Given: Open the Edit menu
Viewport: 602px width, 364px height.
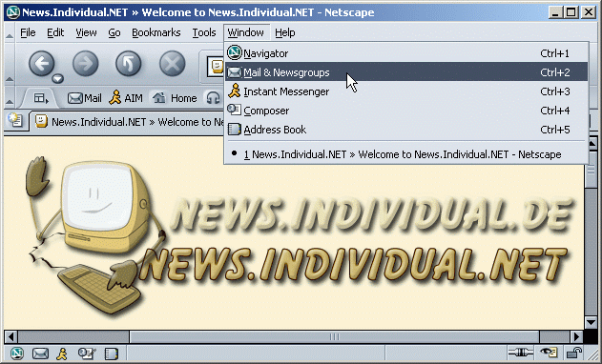Looking at the screenshot, I should coord(55,32).
